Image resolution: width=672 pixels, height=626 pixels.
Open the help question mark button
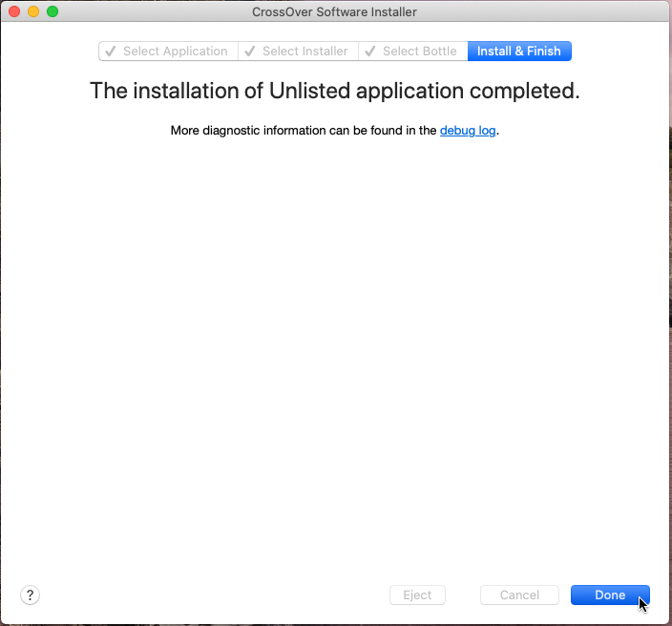(x=30, y=595)
